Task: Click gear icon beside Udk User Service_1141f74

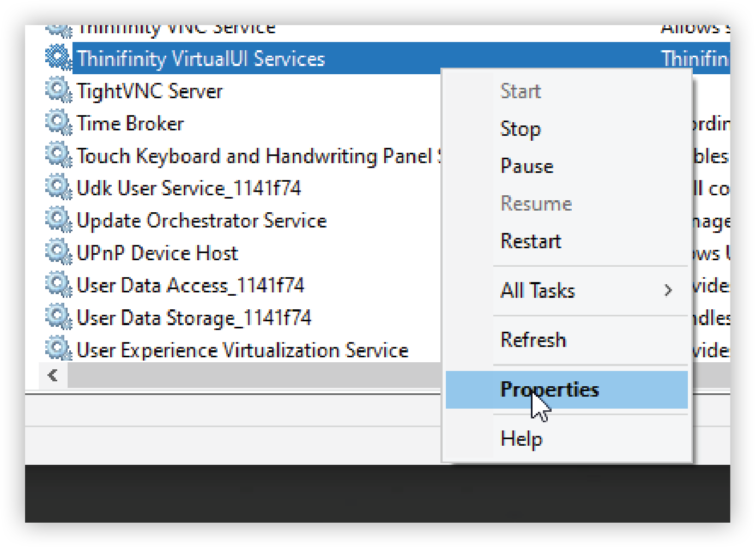Action: pos(58,187)
